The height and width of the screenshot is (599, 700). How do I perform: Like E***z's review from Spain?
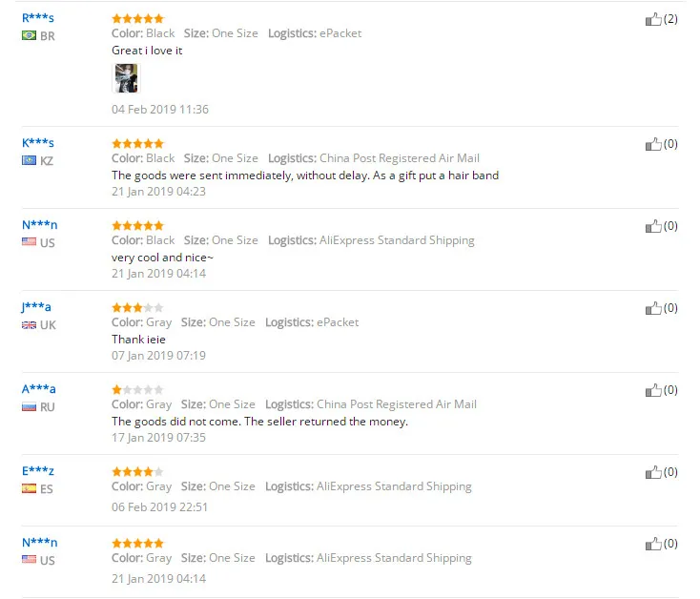tap(653, 472)
